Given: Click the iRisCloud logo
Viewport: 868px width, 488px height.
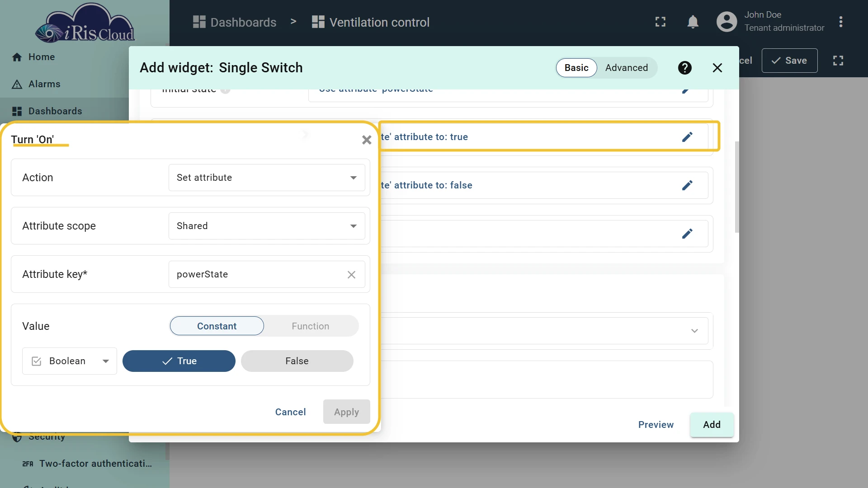Looking at the screenshot, I should click(85, 23).
